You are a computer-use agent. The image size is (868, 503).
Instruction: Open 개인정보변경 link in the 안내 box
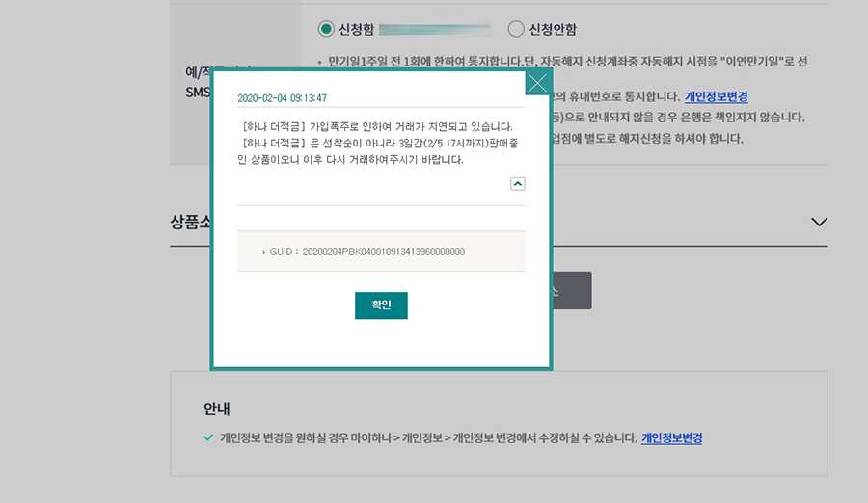[x=671, y=438]
